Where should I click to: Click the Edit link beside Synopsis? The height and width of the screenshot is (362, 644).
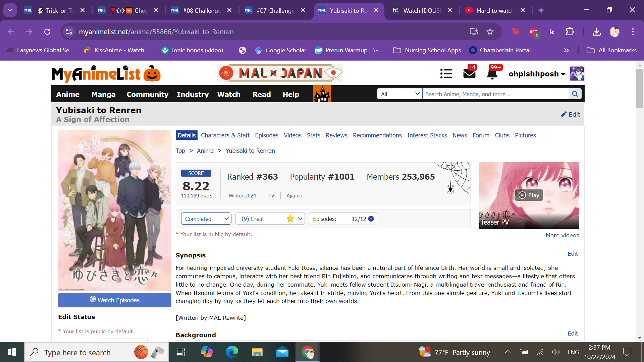point(573,254)
